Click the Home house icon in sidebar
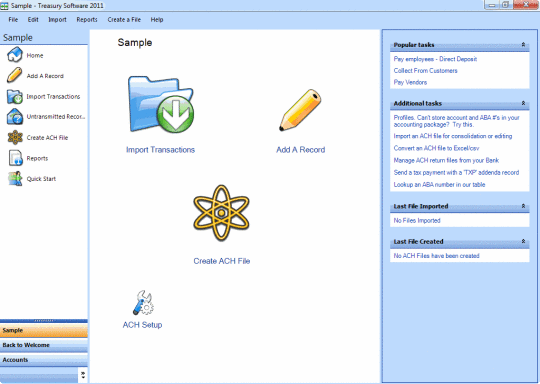 (15, 55)
